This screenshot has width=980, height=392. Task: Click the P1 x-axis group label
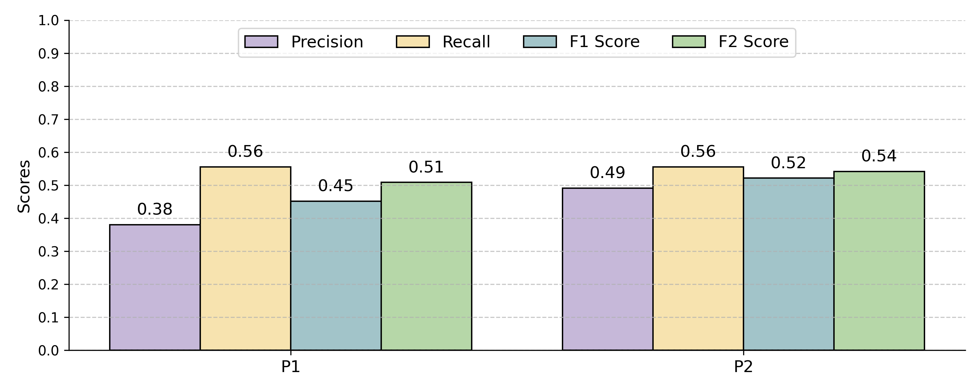click(291, 367)
